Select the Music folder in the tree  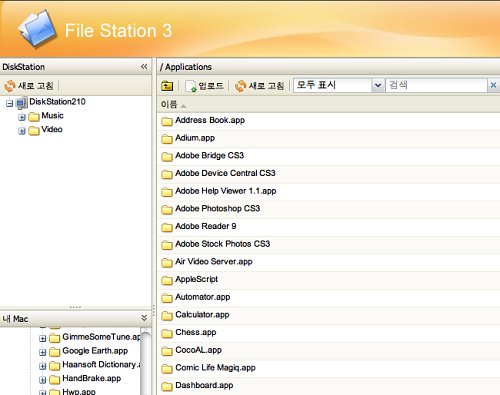(52, 116)
